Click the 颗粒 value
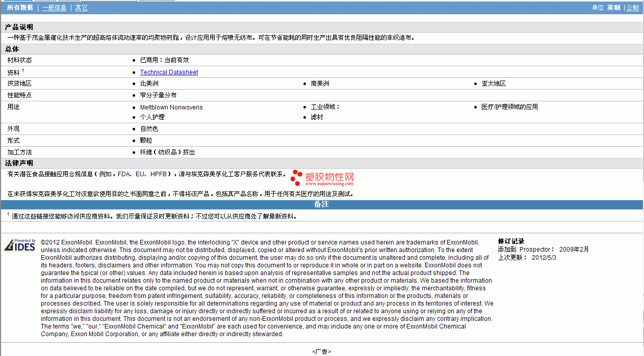The width and height of the screenshot is (644, 356). pos(146,141)
